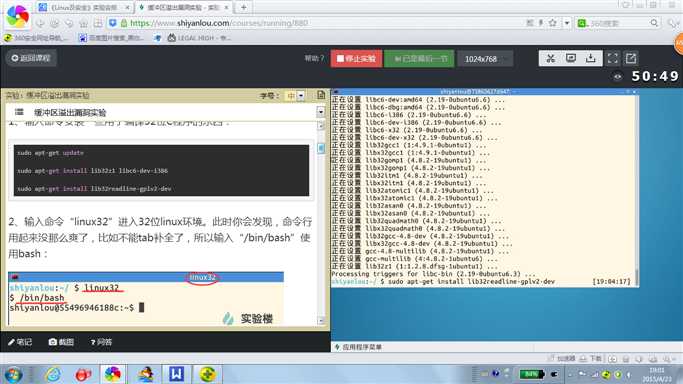
Task: Close the 缓冲区溢出漏洞实验 browser tab
Action: (x=227, y=7)
